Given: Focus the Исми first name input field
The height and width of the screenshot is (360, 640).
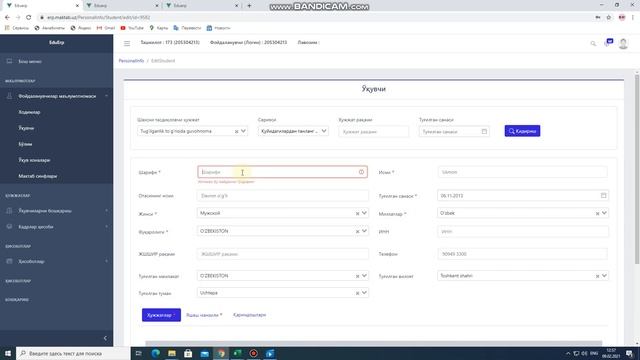Looking at the screenshot, I should [522, 172].
